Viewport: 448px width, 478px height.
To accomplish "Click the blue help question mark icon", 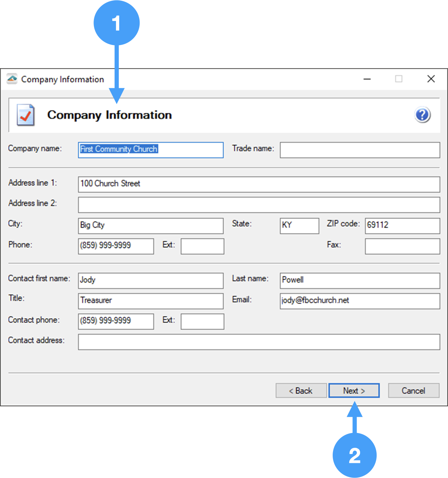I will point(422,115).
